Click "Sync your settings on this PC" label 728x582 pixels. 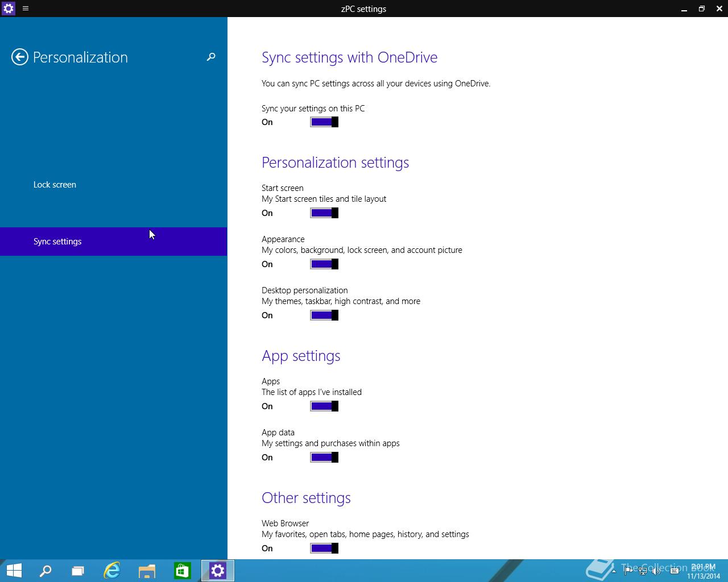click(313, 109)
